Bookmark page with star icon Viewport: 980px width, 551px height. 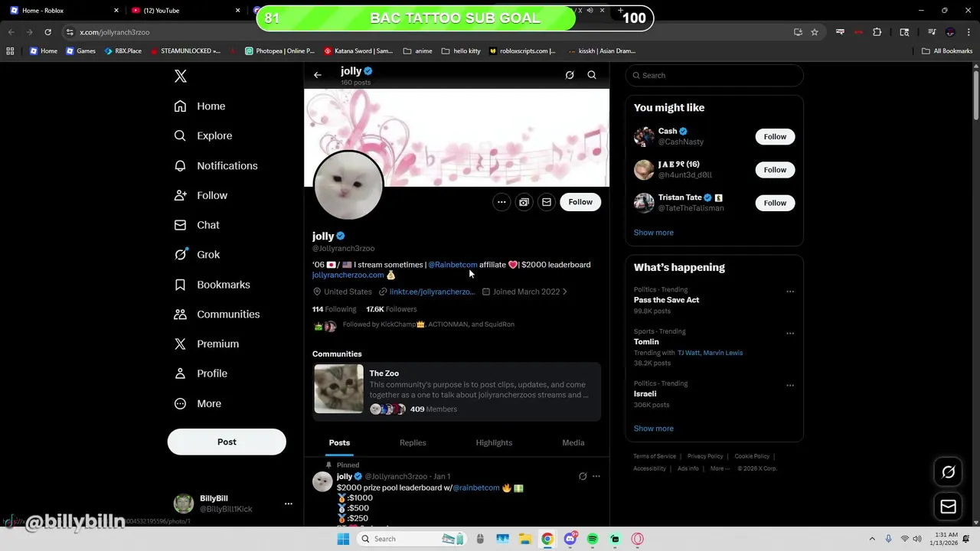click(x=815, y=32)
